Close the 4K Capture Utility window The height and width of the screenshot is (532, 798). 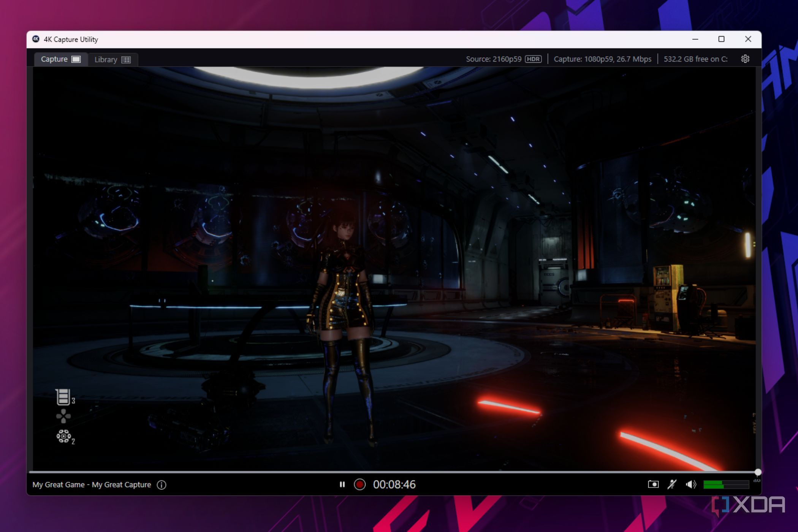[x=748, y=39]
